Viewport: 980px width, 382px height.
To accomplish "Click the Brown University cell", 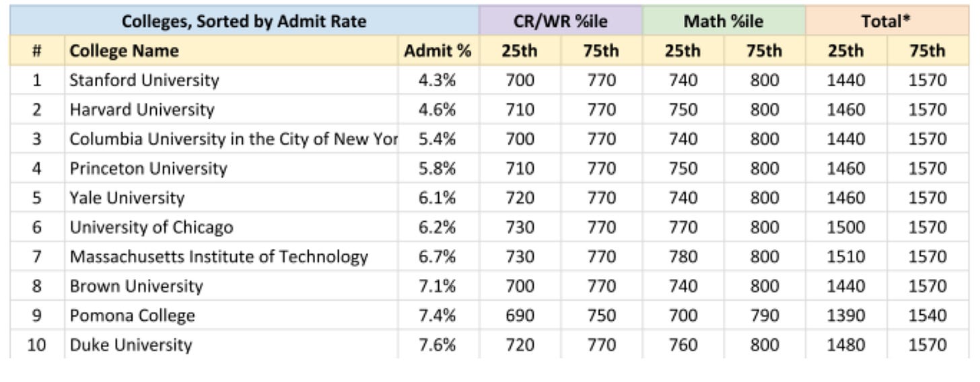I will 136,286.
